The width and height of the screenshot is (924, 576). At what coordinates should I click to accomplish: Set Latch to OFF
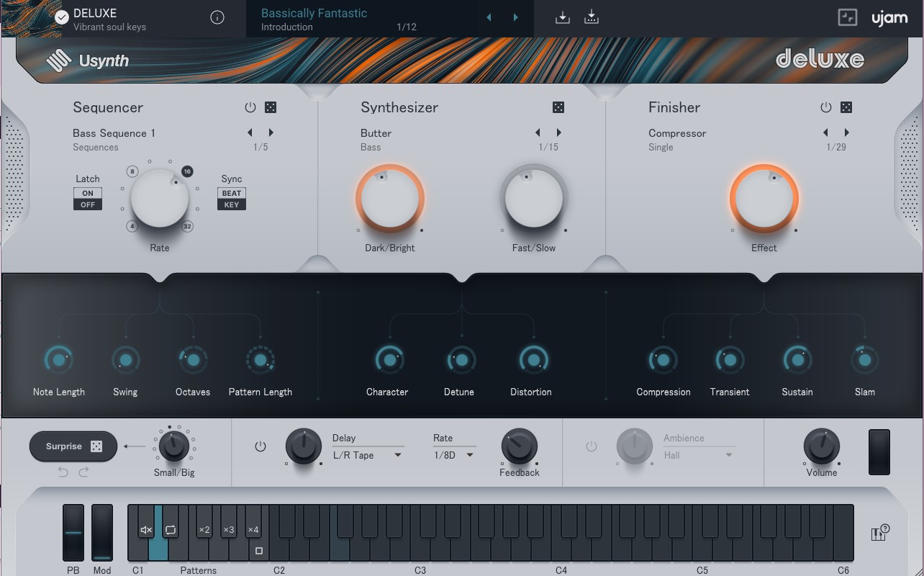pyautogui.click(x=88, y=204)
